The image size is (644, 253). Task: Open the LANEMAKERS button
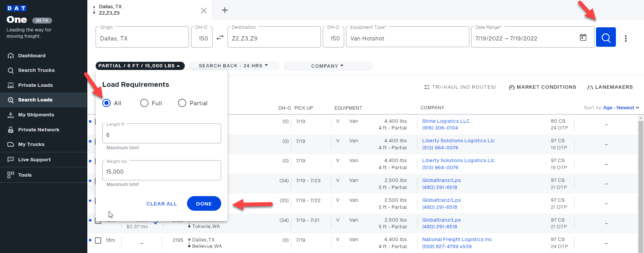610,87
